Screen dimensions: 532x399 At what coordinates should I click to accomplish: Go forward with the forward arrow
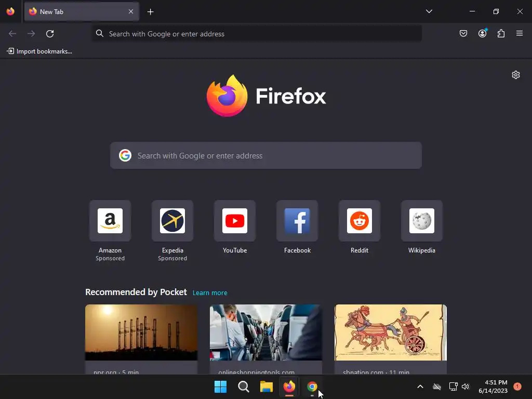point(31,34)
